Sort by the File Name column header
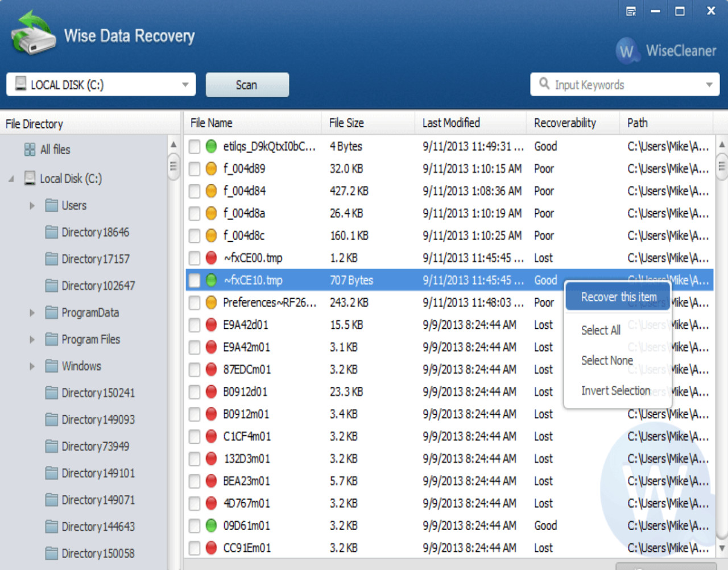Image resolution: width=728 pixels, height=570 pixels. click(253, 123)
